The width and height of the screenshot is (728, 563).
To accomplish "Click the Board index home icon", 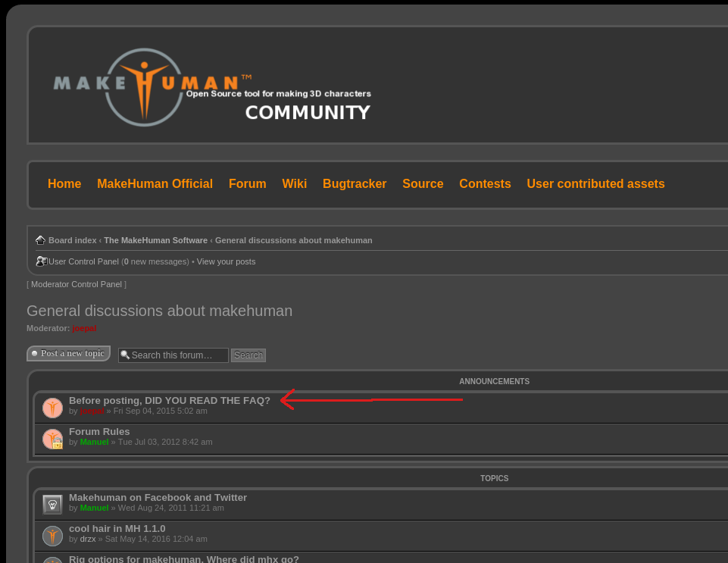I will point(40,240).
